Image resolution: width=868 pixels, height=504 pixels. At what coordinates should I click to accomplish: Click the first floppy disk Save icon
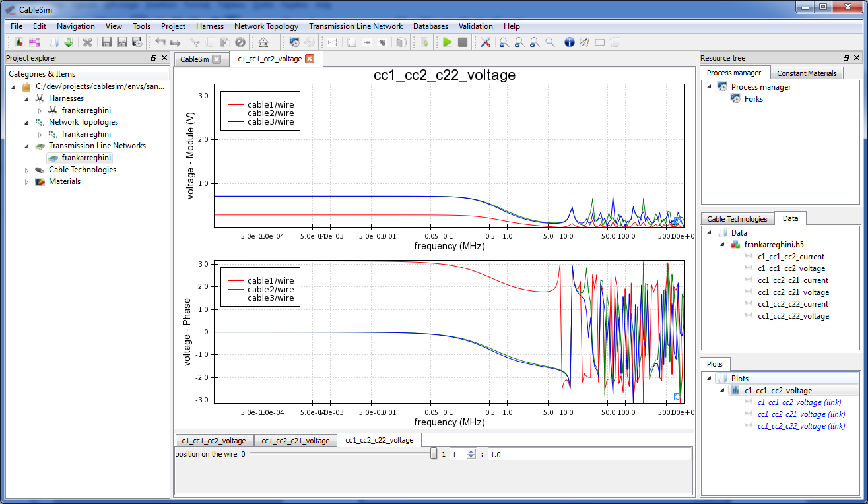(106, 42)
